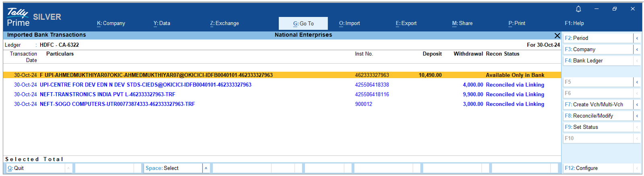Click the G: Go To button

tap(303, 23)
